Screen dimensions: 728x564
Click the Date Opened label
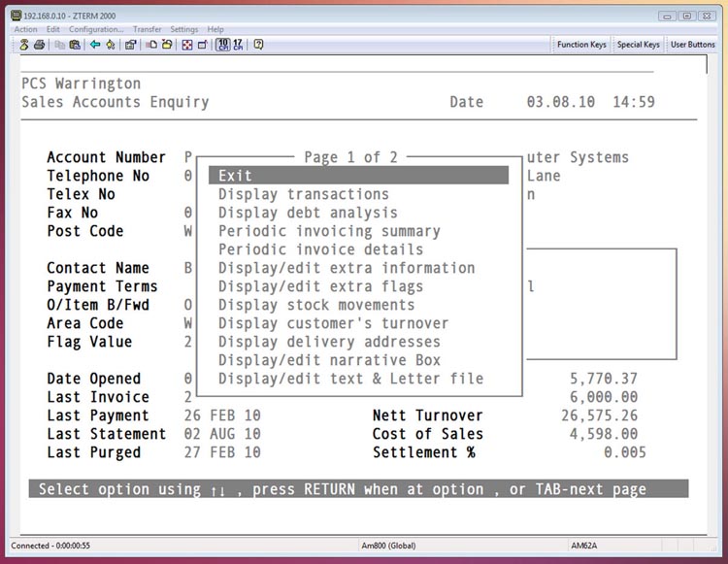(94, 379)
